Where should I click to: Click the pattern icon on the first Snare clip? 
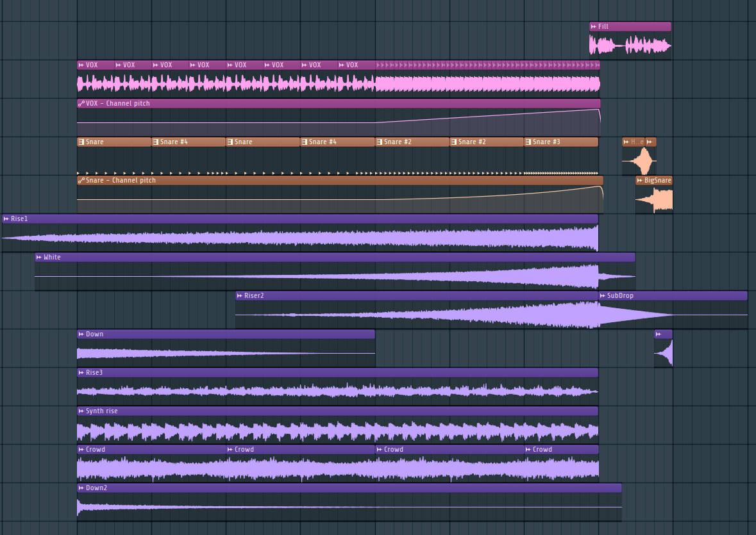(x=80, y=142)
